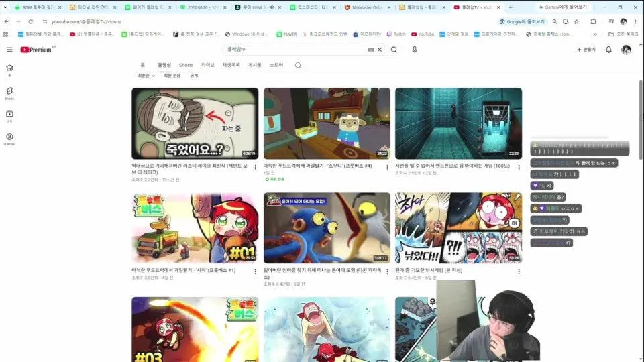Screen dimensions: 644x362
Task: Search within the channel using tab-row magnifier
Action: pos(298,65)
